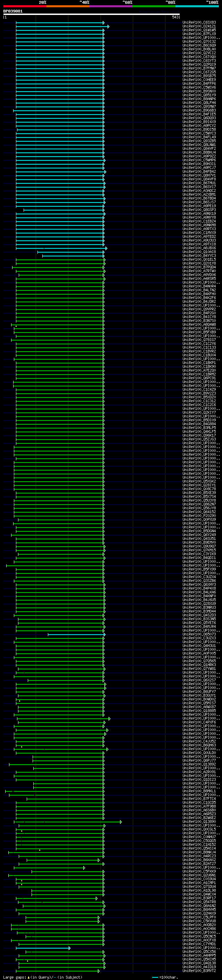Select label UniRef100_A8JBX6

point(199,248)
